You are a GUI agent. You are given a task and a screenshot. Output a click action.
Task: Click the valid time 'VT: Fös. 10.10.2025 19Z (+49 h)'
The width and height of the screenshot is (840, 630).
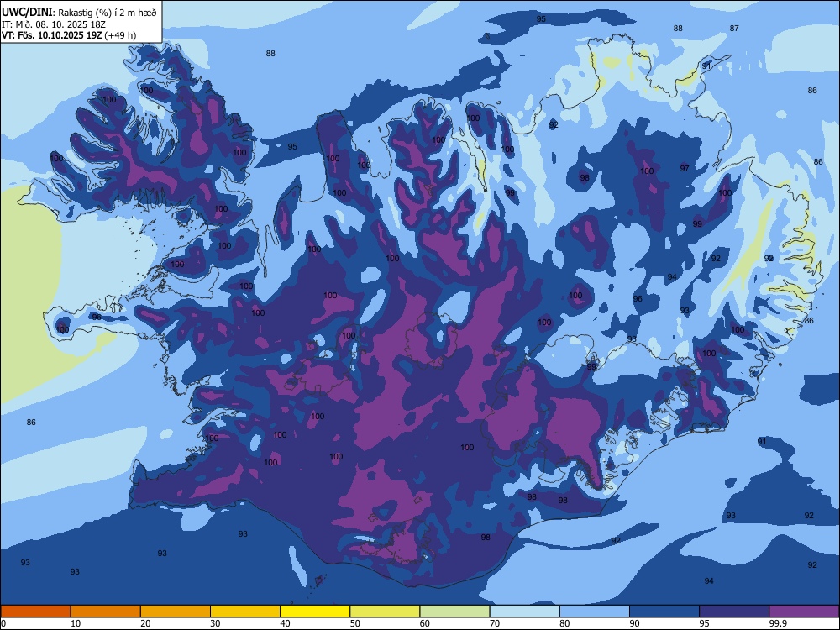pos(69,35)
